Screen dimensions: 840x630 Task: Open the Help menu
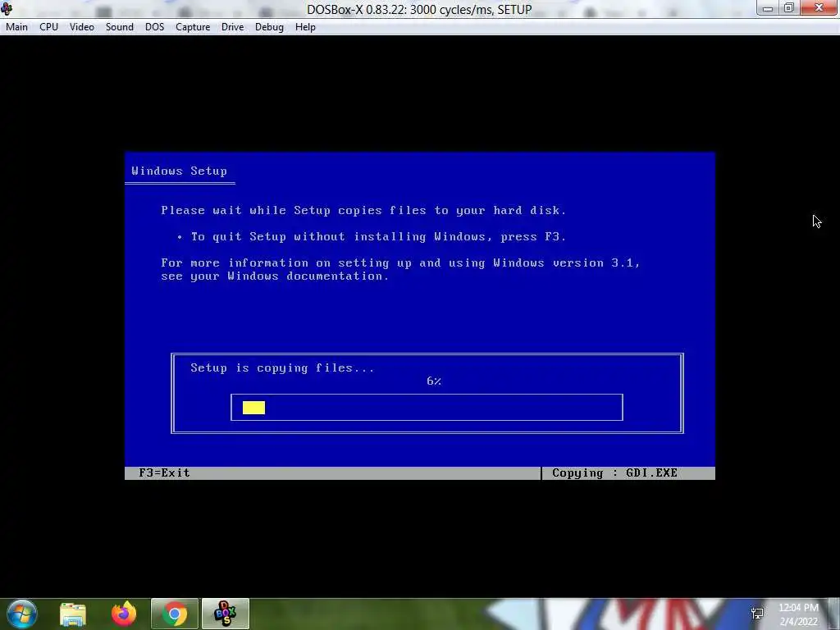point(305,27)
